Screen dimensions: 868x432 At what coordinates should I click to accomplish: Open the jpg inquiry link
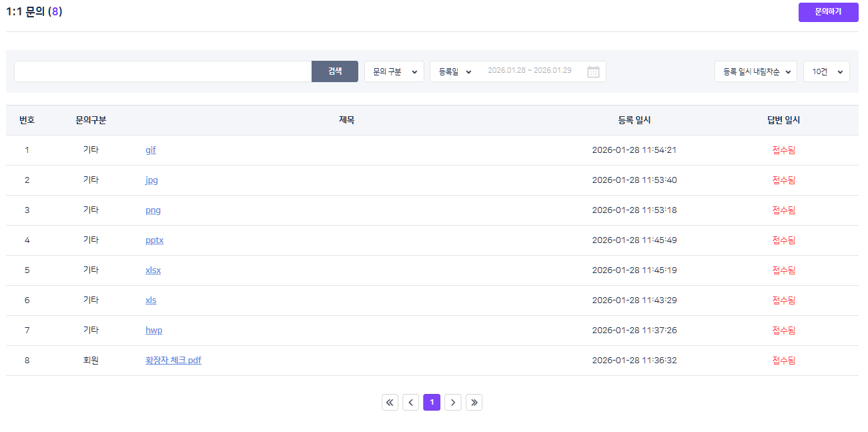tap(151, 180)
